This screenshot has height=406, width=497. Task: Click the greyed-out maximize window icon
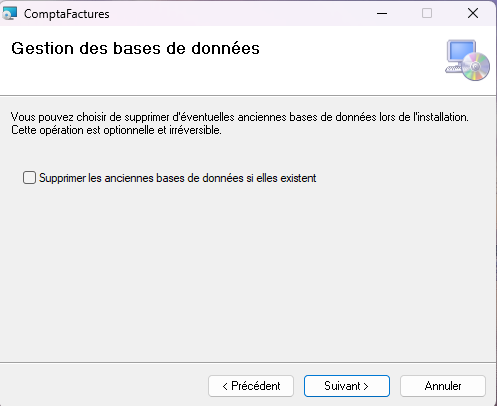click(x=427, y=13)
